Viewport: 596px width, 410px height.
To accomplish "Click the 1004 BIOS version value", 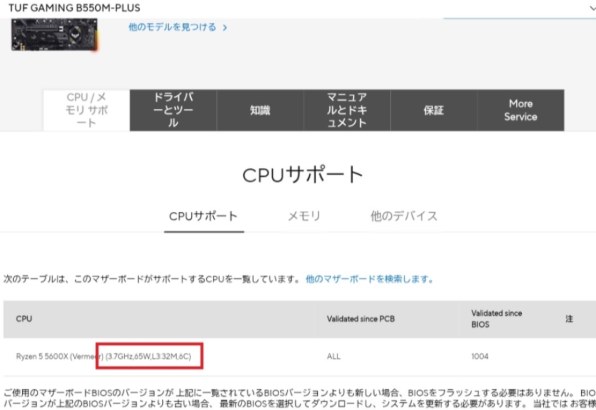I will click(x=480, y=356).
